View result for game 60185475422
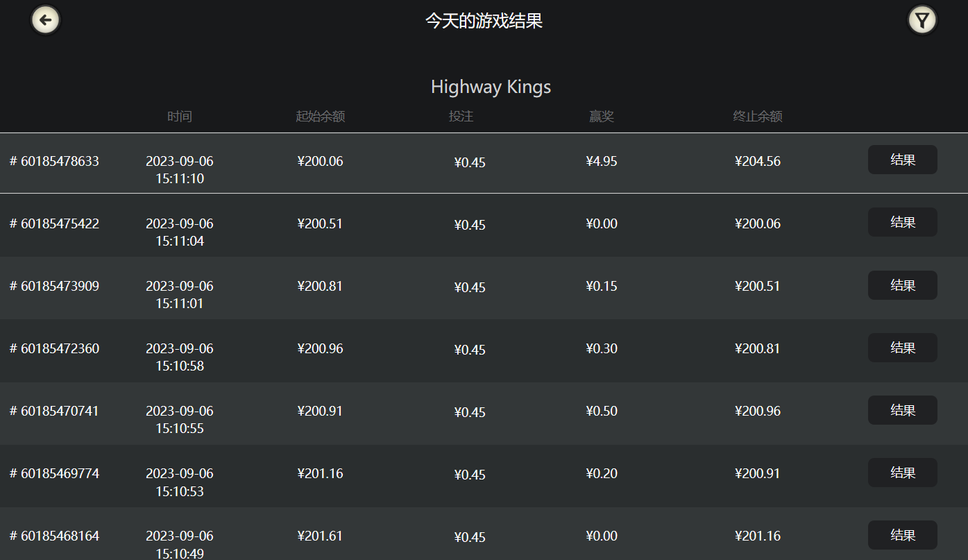This screenshot has height=560, width=968. [x=903, y=222]
